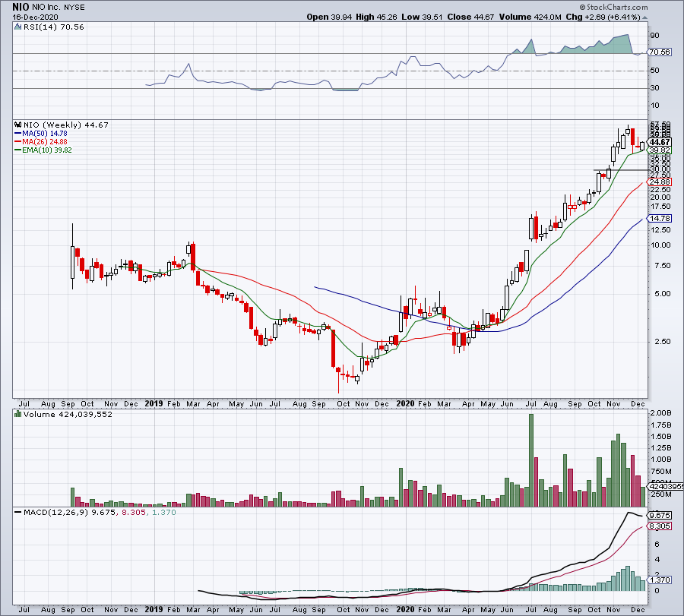Click the date '16-Dec-2020'

pyautogui.click(x=35, y=17)
